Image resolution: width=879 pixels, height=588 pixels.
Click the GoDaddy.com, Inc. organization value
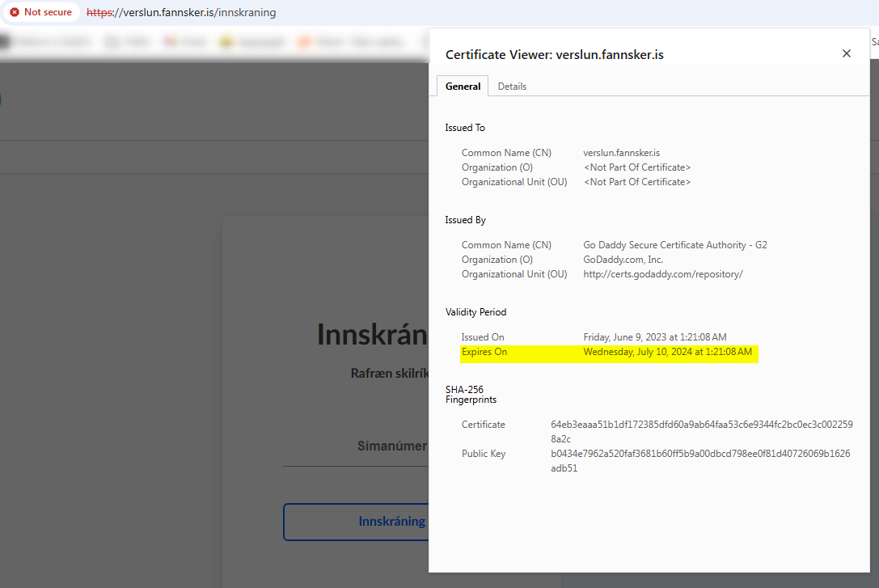coord(623,260)
